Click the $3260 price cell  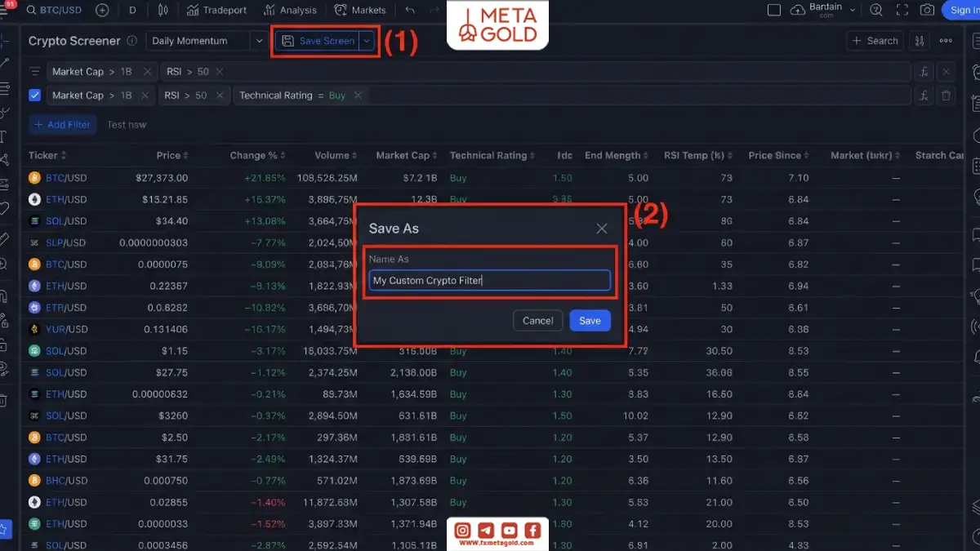click(x=172, y=415)
